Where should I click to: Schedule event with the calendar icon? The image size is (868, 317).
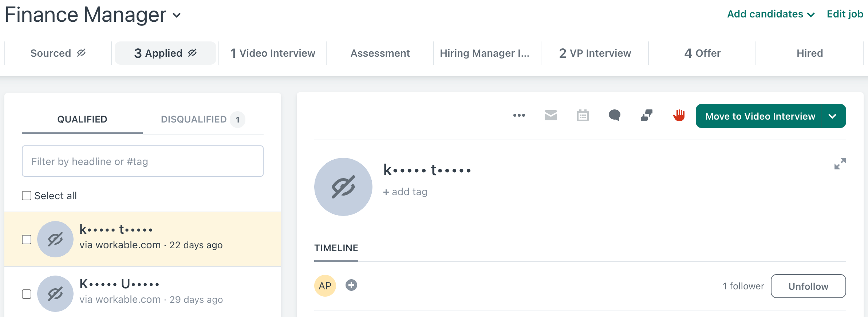click(583, 115)
